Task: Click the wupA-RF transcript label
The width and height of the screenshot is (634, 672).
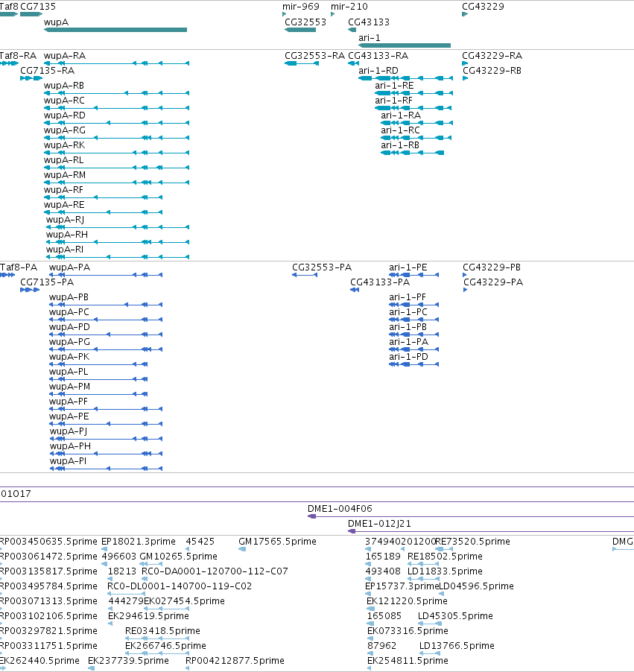Action: coord(63,190)
